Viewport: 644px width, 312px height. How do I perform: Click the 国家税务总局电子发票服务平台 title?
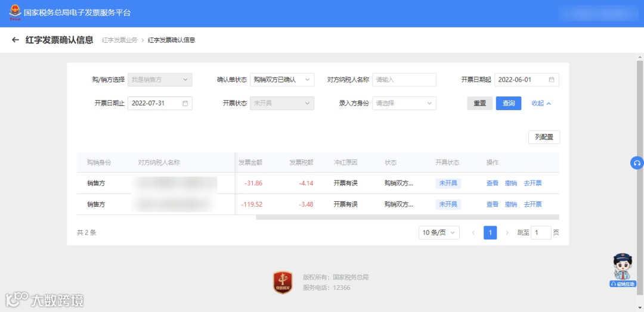[77, 13]
